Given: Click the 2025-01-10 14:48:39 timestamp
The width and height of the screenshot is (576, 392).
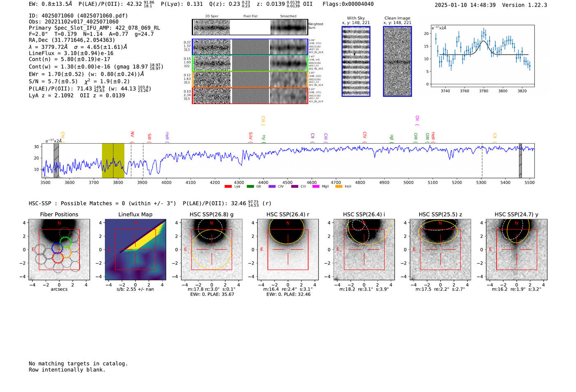Looking at the screenshot, I should pyautogui.click(x=465, y=5).
